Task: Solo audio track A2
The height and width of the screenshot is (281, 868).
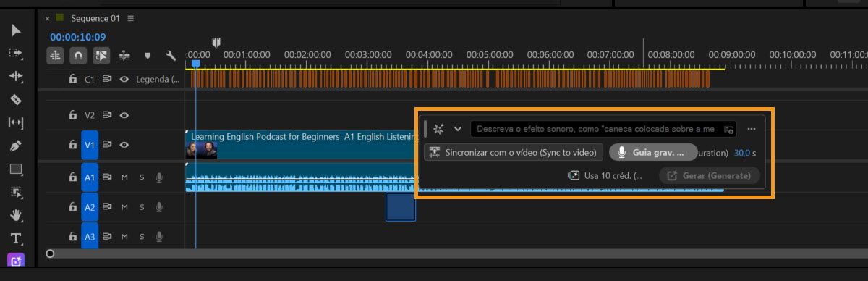Action: 142,207
